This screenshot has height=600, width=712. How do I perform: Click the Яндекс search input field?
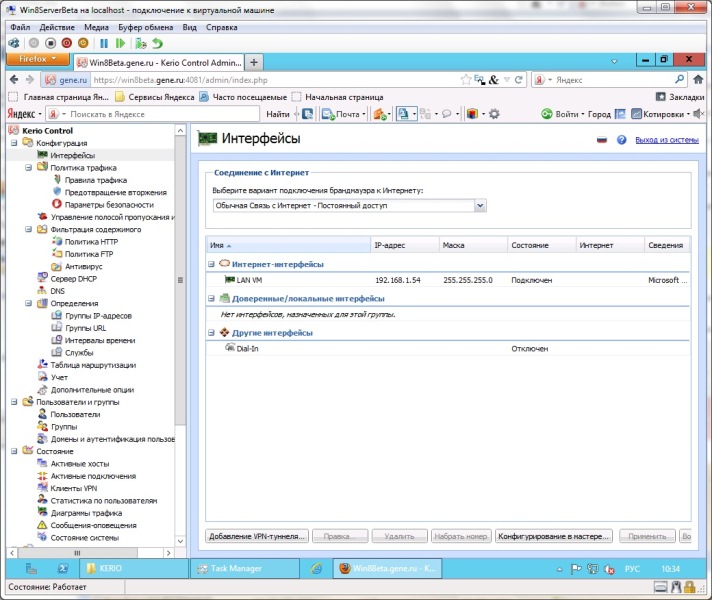pos(610,78)
